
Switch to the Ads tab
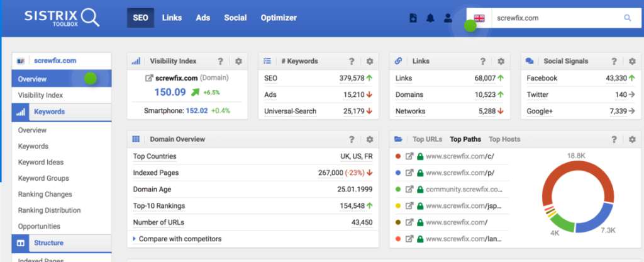coord(203,18)
